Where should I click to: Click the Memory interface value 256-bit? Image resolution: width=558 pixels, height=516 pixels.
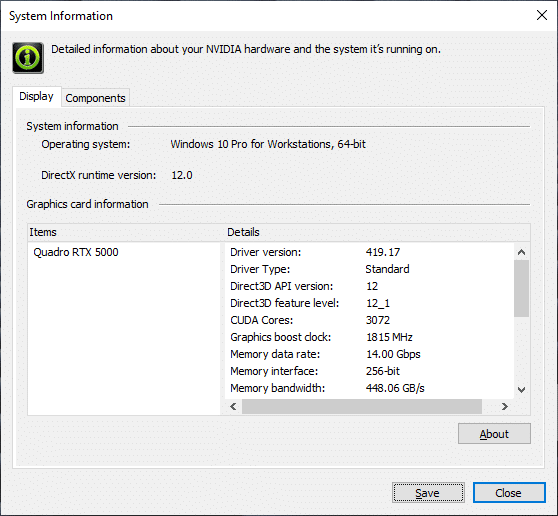(383, 372)
